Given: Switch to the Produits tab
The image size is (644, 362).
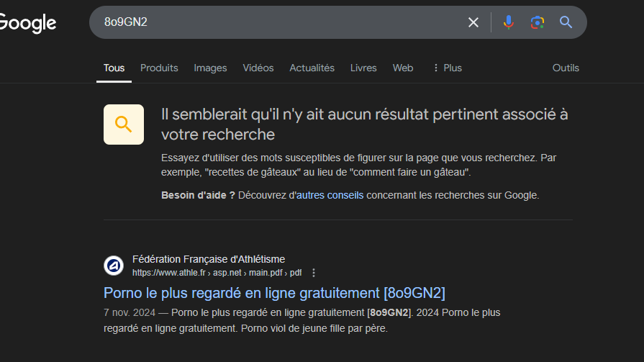Looking at the screenshot, I should click(159, 68).
